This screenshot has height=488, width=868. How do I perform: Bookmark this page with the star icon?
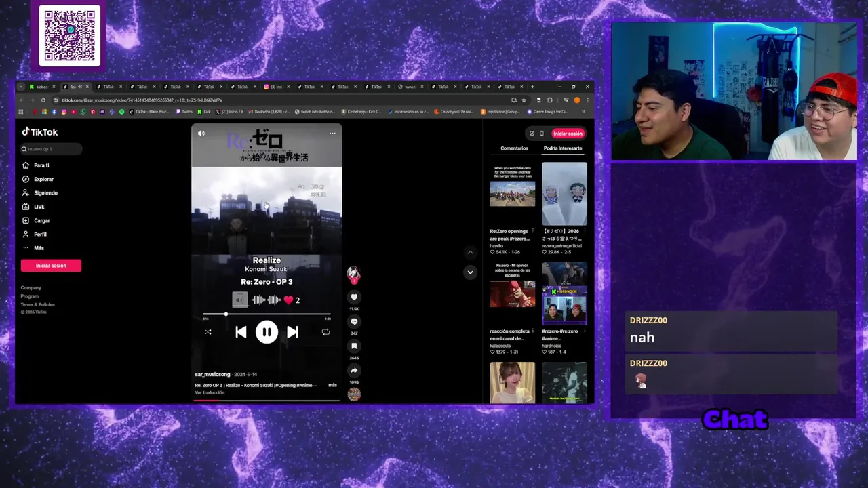click(524, 100)
